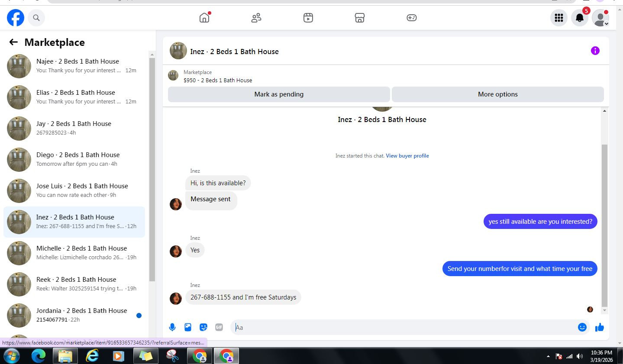Choose a sticker with the sticker icon
623x364 pixels.
(203, 327)
